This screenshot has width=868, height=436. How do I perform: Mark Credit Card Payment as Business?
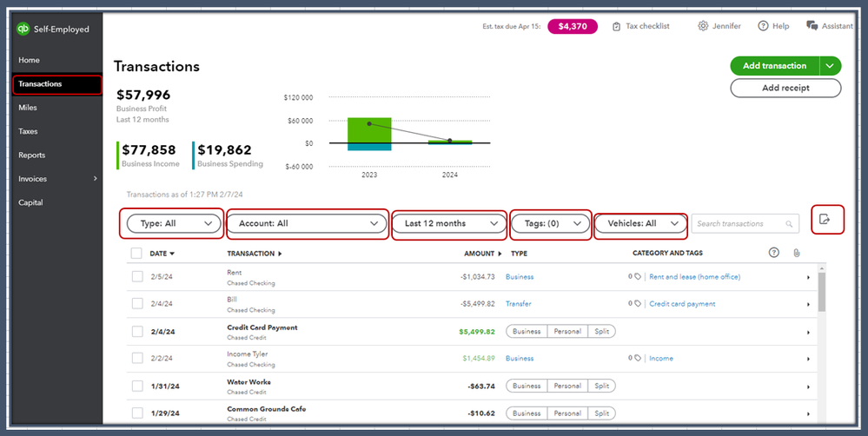pyautogui.click(x=527, y=332)
